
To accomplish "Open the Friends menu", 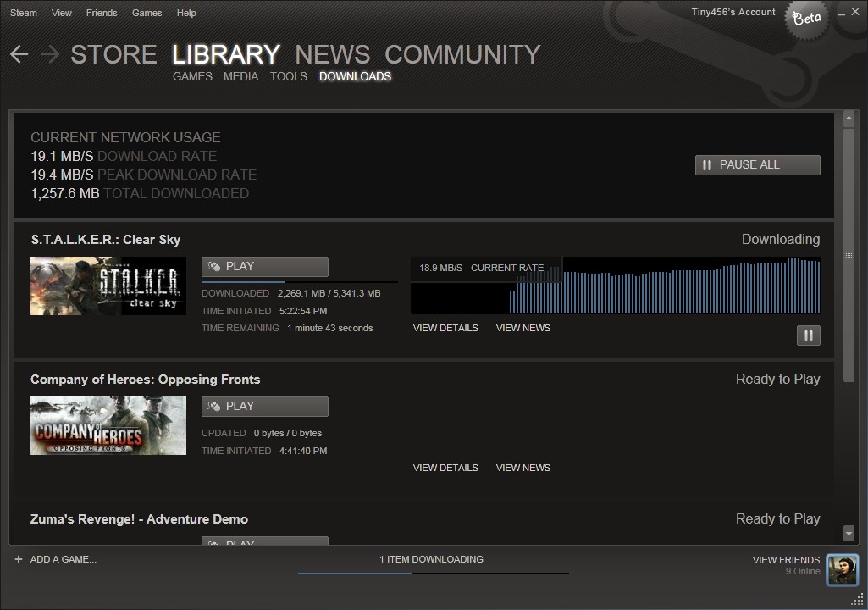I will click(x=102, y=13).
